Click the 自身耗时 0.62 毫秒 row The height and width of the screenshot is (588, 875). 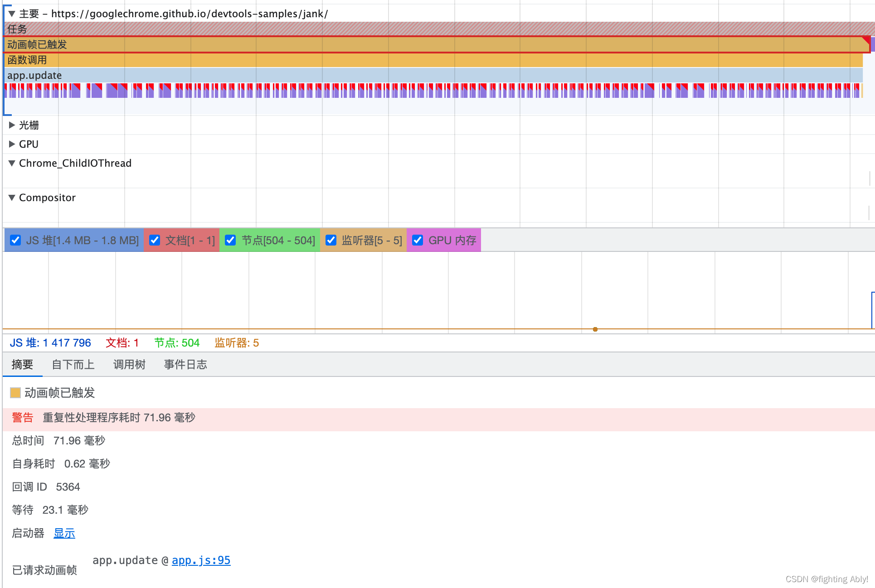coord(61,464)
